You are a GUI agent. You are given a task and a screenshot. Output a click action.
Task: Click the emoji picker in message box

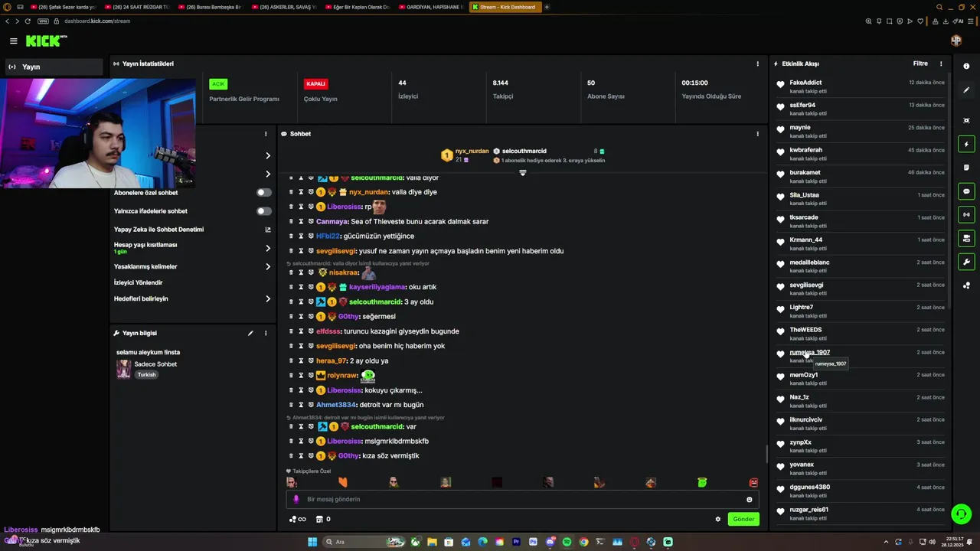point(750,500)
